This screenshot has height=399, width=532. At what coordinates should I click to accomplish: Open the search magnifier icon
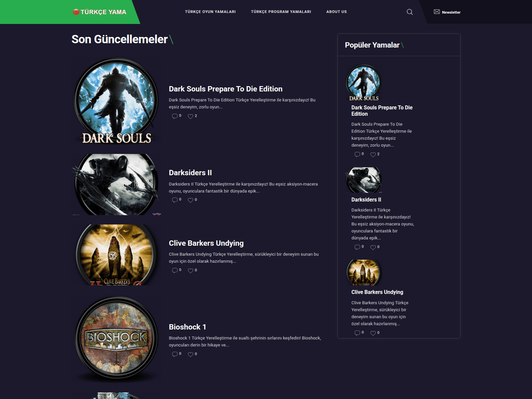(x=410, y=12)
